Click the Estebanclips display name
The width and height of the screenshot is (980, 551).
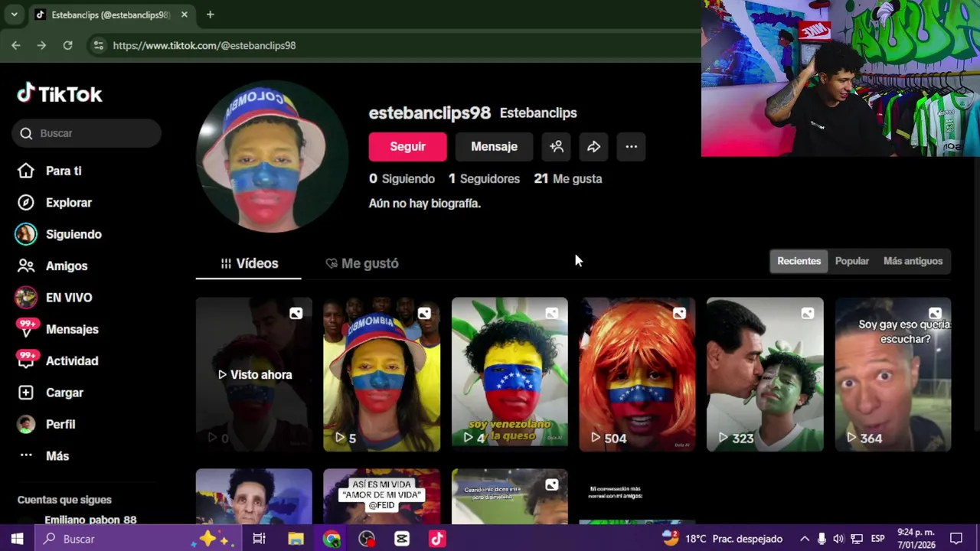[x=538, y=112]
